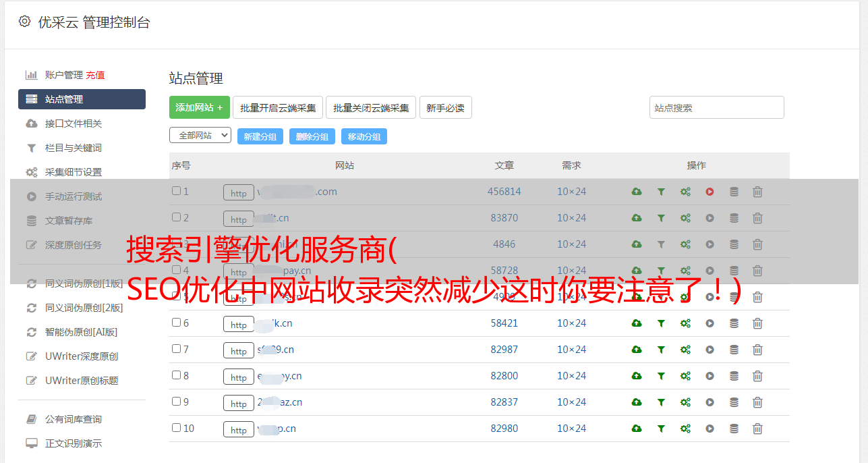
Task: Click the play icon in row 9
Action: [710, 402]
